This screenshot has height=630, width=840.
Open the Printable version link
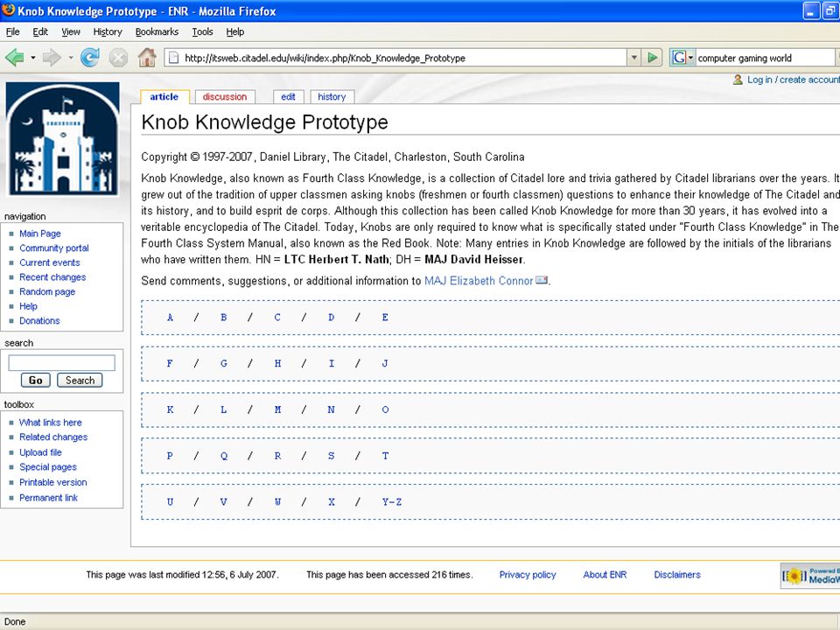(53, 482)
